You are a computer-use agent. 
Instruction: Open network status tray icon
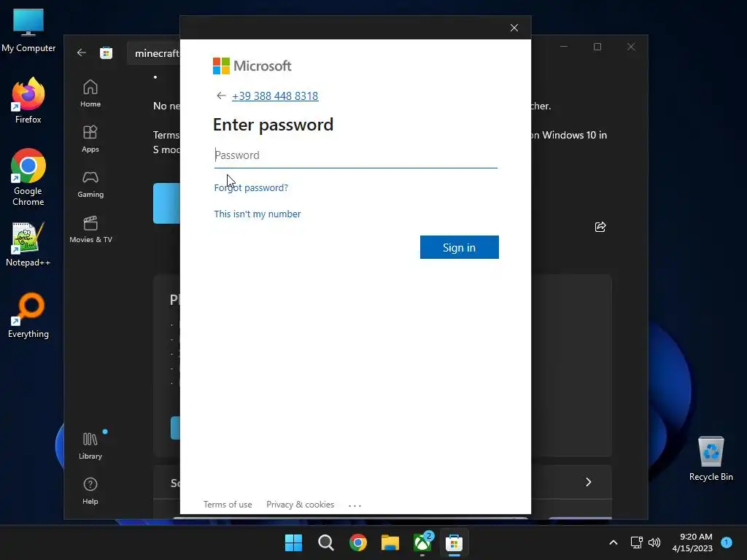coord(636,542)
